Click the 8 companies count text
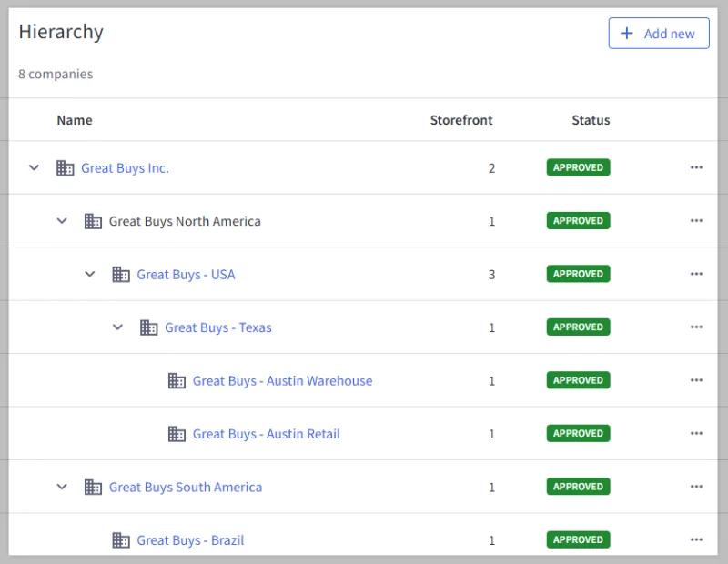Image resolution: width=728 pixels, height=564 pixels. click(56, 75)
